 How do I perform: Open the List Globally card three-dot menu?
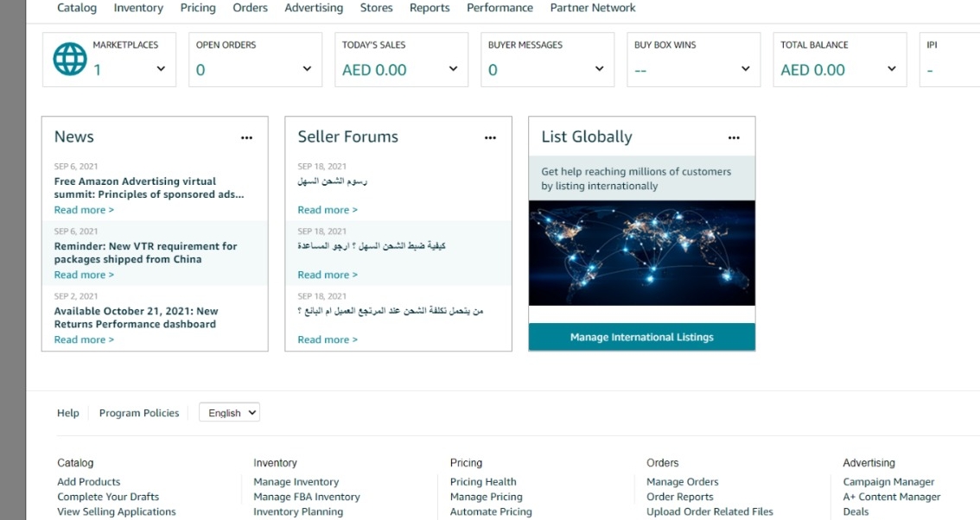tap(734, 137)
